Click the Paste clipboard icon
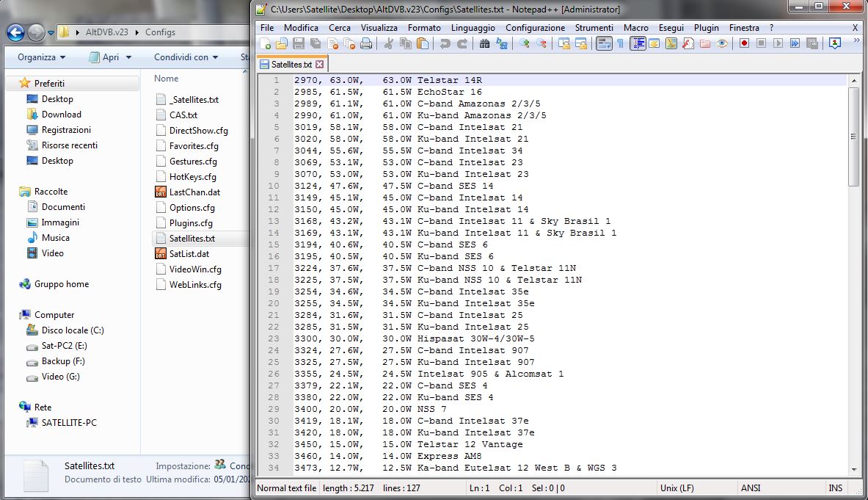Image resolution: width=868 pixels, height=500 pixels. click(x=423, y=44)
